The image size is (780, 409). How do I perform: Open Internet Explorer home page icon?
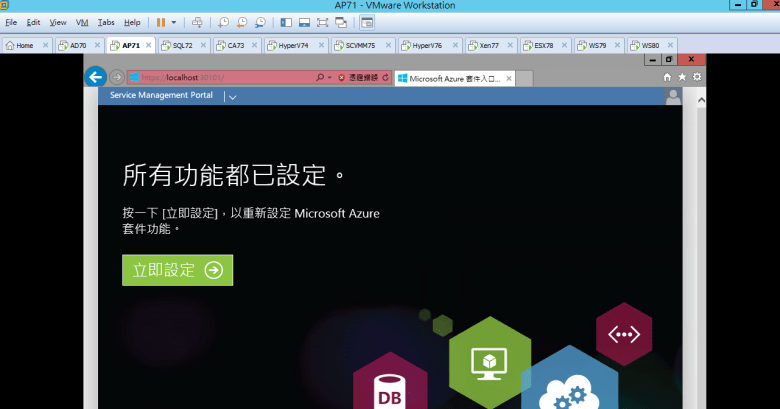point(667,77)
